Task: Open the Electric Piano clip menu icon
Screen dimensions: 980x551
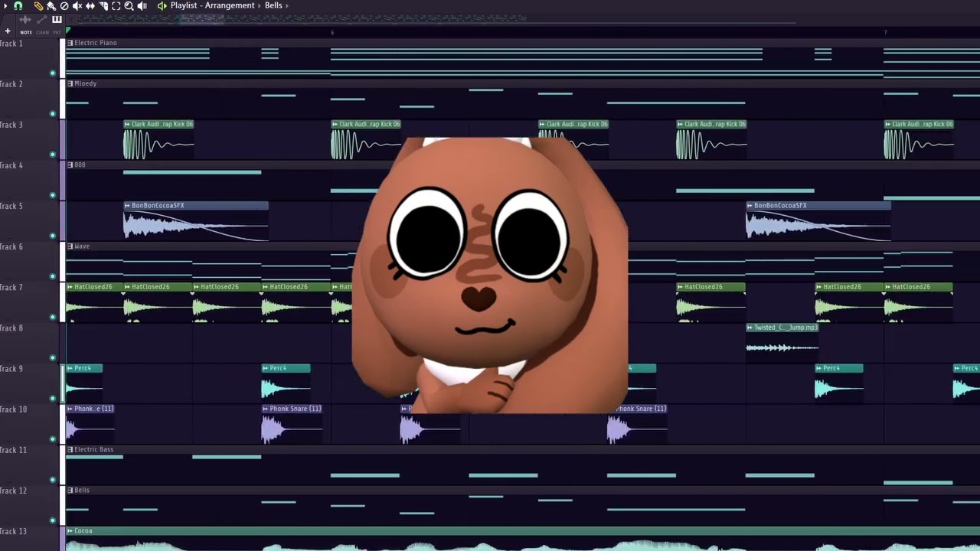Action: 70,43
